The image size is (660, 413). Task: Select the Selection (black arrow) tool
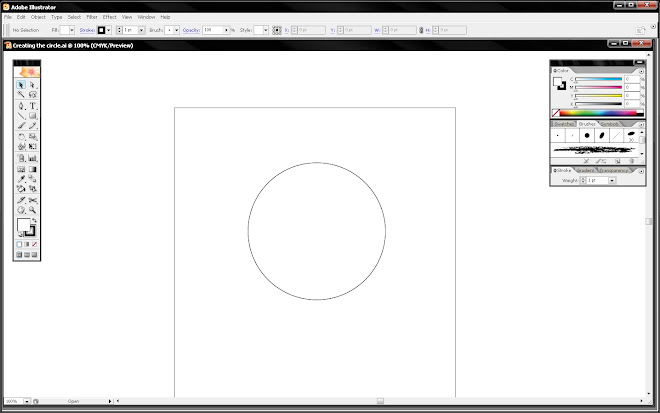[21, 85]
